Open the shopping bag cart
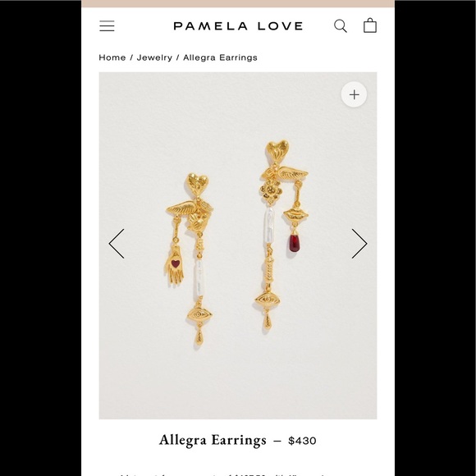This screenshot has width=476, height=476. (370, 25)
